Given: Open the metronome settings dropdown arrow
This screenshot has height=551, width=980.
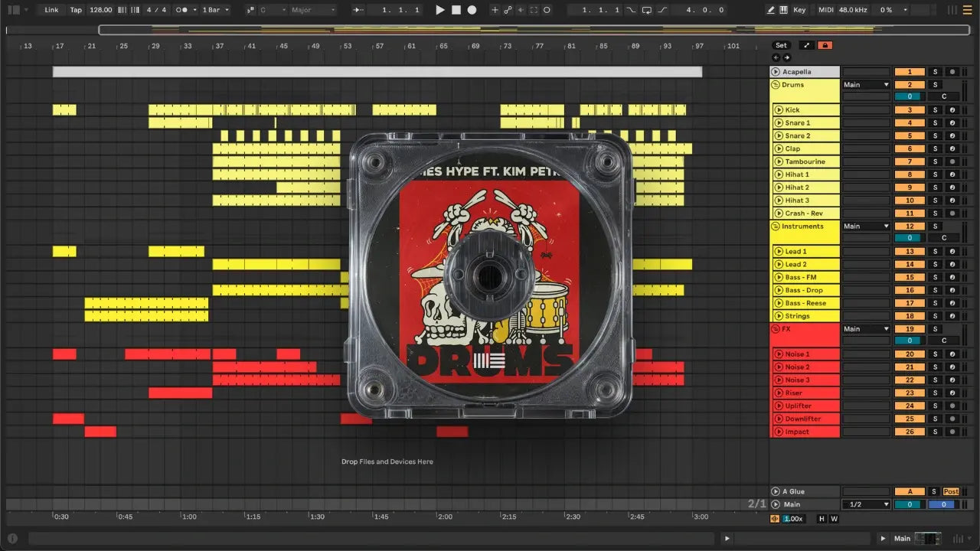Looking at the screenshot, I should pos(195,10).
